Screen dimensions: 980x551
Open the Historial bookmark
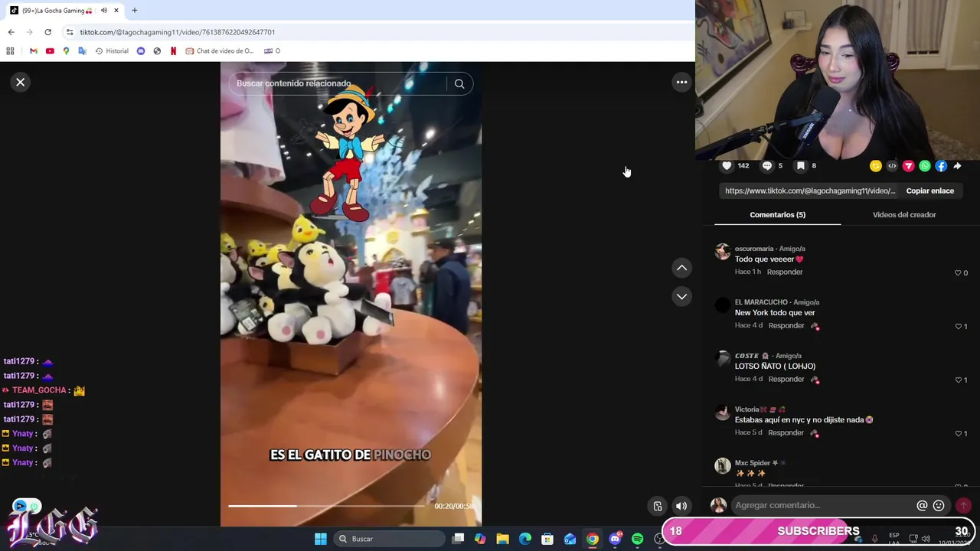112,51
